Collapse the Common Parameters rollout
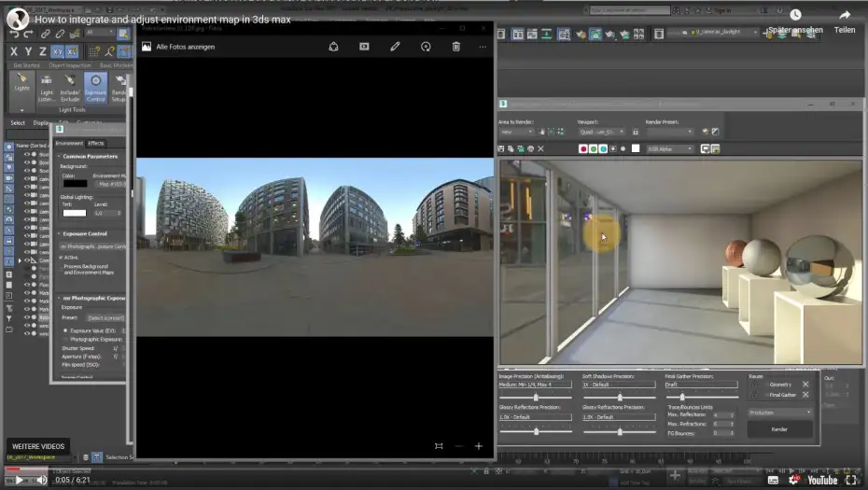 [90, 157]
